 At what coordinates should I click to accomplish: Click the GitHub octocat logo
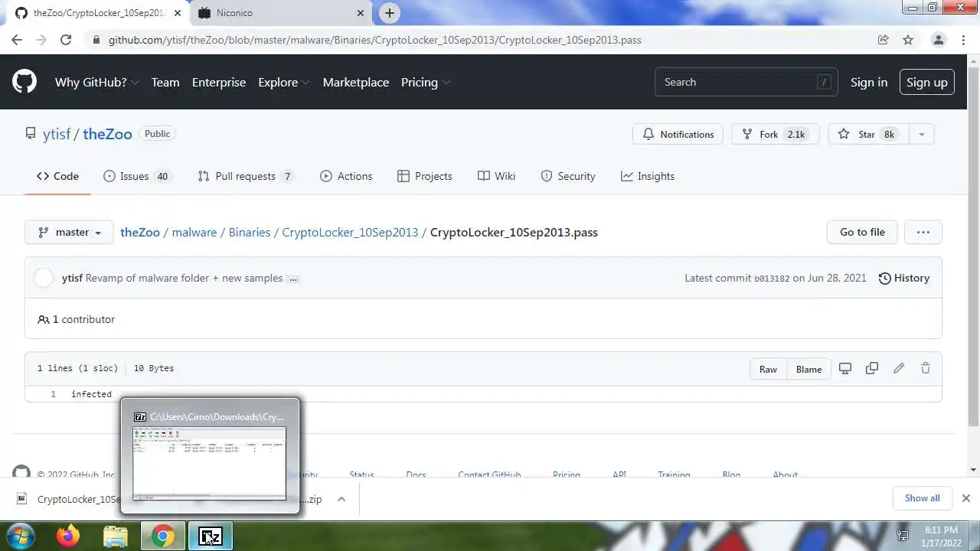(x=24, y=82)
